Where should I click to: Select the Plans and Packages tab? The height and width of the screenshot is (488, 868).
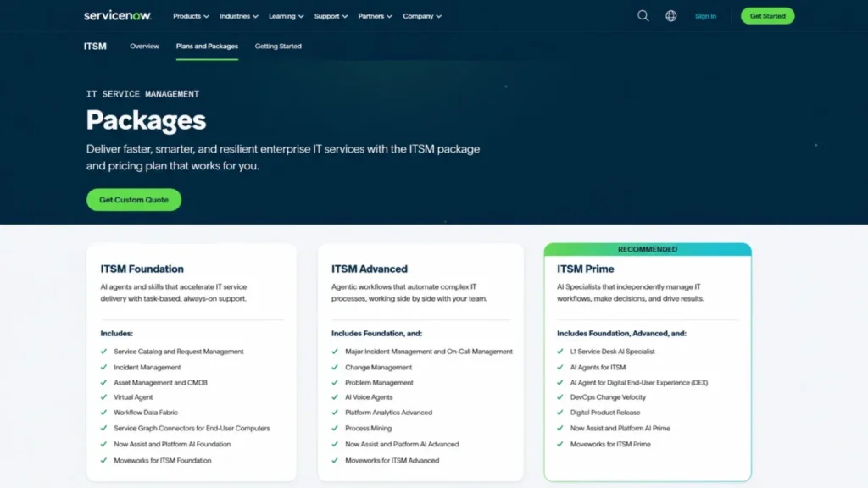pos(207,47)
